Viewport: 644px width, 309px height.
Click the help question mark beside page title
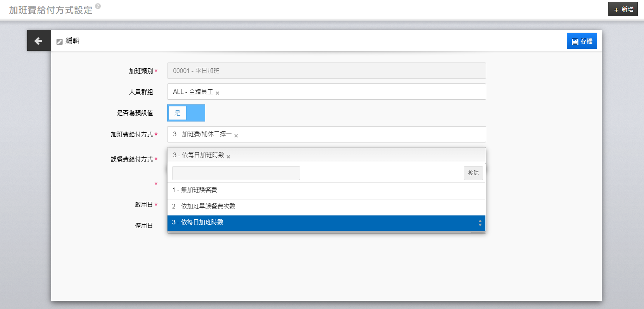pyautogui.click(x=98, y=6)
